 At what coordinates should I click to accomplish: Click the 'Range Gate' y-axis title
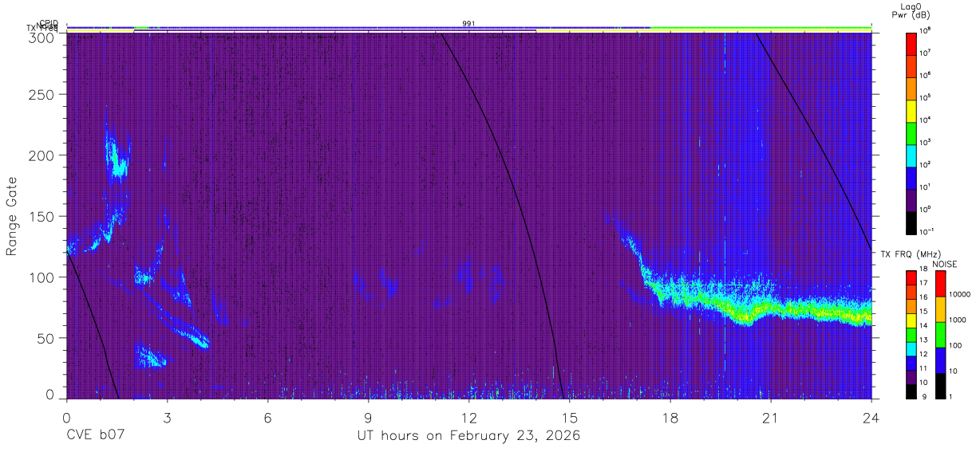coord(12,216)
